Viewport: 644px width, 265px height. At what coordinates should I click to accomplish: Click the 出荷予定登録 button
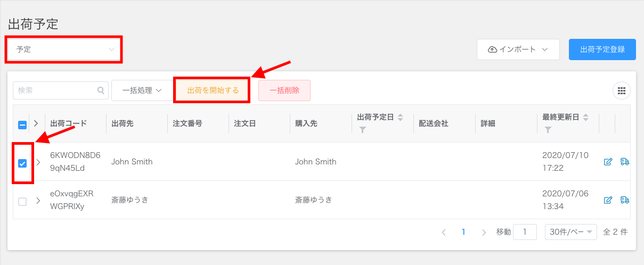602,49
